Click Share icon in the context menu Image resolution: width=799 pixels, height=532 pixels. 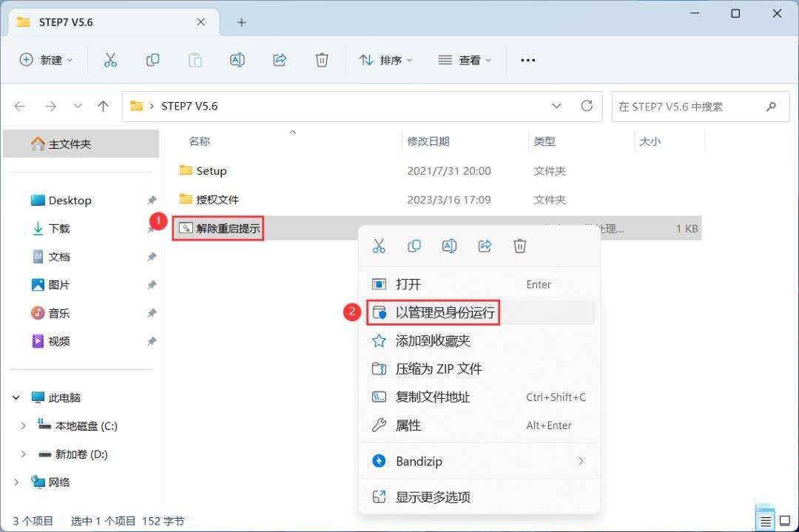(484, 246)
